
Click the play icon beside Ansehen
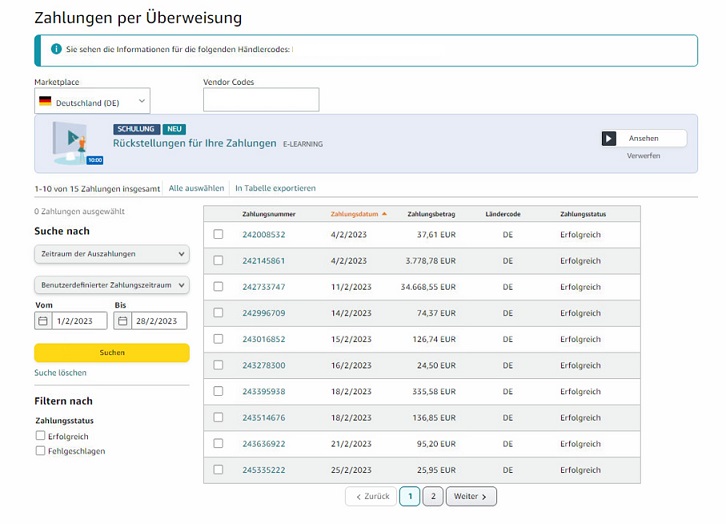point(609,139)
